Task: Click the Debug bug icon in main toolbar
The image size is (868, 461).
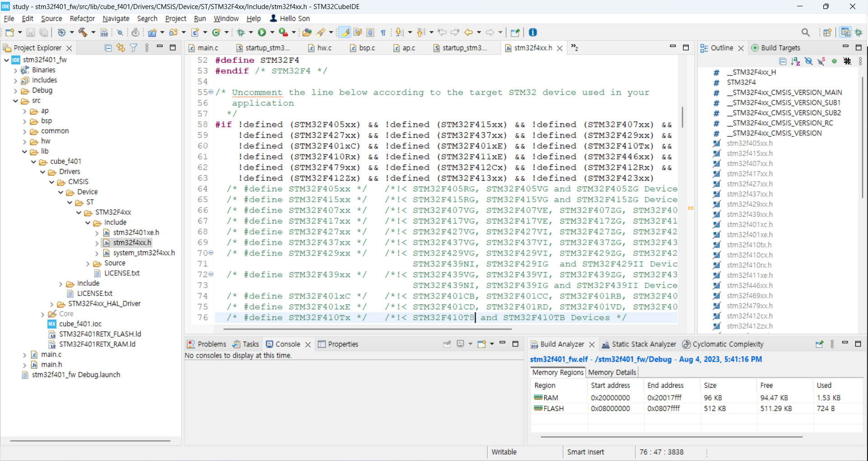Action: (241, 32)
